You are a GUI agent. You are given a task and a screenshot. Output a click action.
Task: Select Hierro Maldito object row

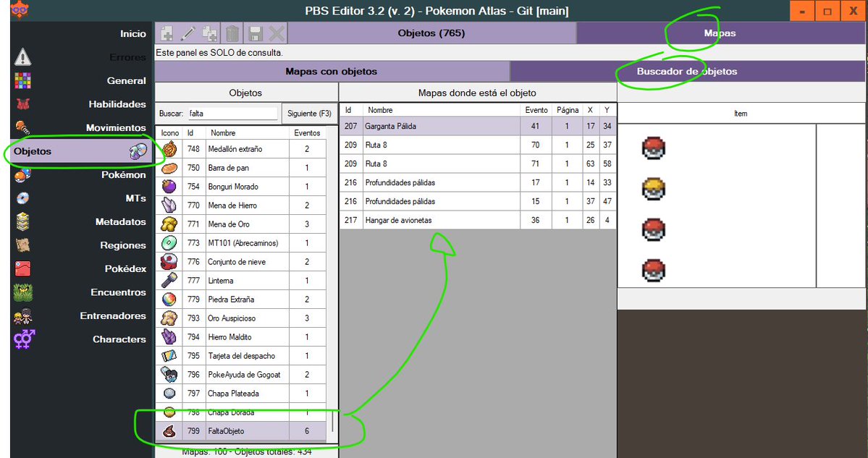pos(241,337)
